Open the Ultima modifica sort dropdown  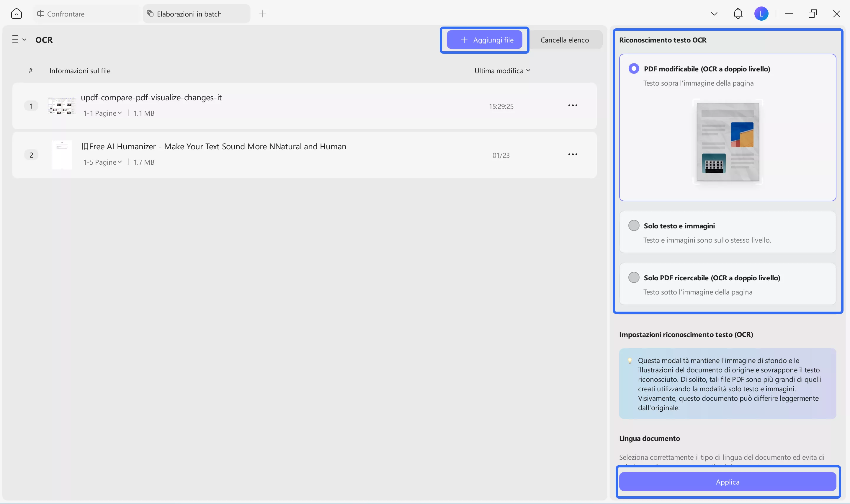click(x=503, y=70)
